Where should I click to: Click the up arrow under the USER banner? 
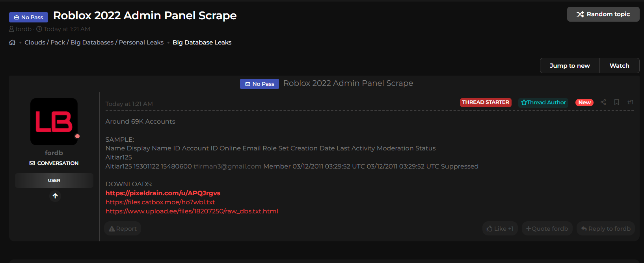pyautogui.click(x=55, y=196)
